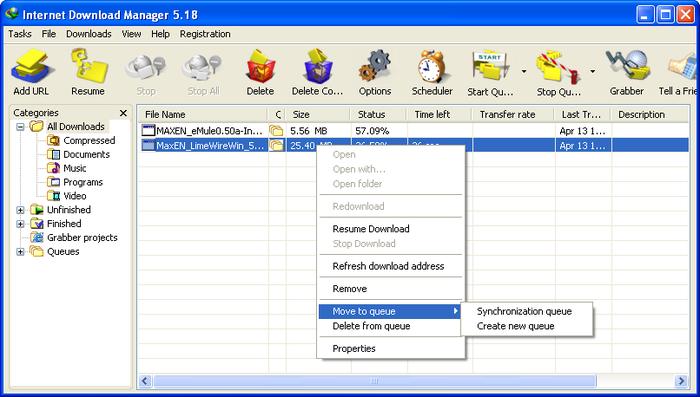Open the Start Queue dropdown arrow

[x=524, y=71]
